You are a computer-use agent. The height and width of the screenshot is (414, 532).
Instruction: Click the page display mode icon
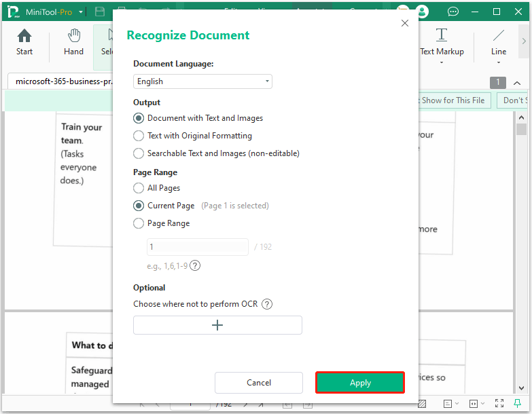coord(448,404)
